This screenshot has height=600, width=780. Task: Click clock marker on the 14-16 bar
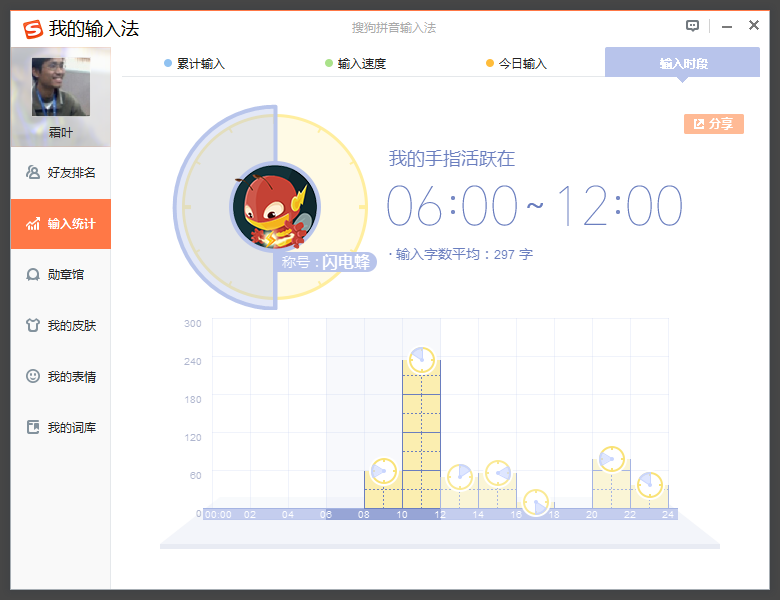pos(498,473)
